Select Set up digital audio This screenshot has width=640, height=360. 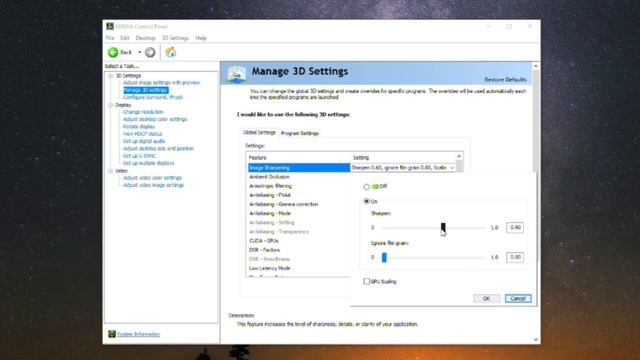coord(144,141)
